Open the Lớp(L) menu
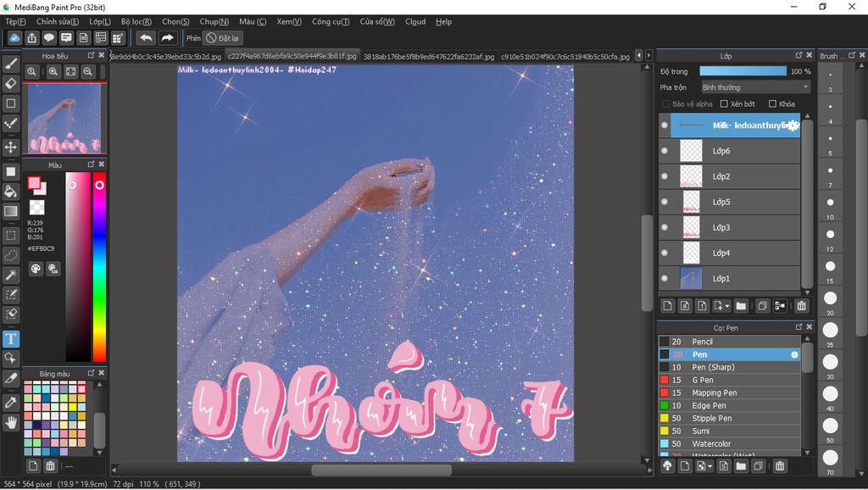Screen dimensions: 868x490 click(100, 21)
